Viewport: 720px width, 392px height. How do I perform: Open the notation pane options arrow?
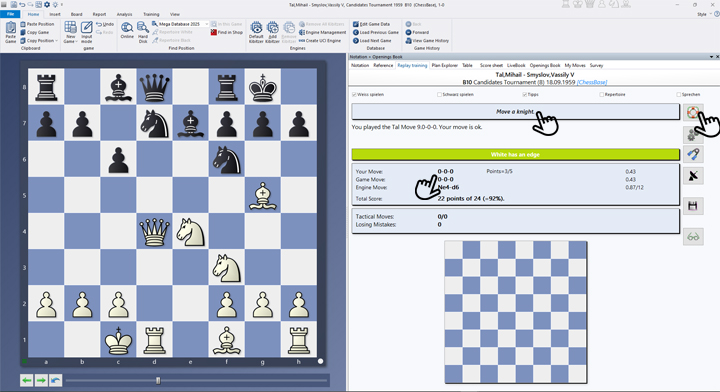click(711, 57)
